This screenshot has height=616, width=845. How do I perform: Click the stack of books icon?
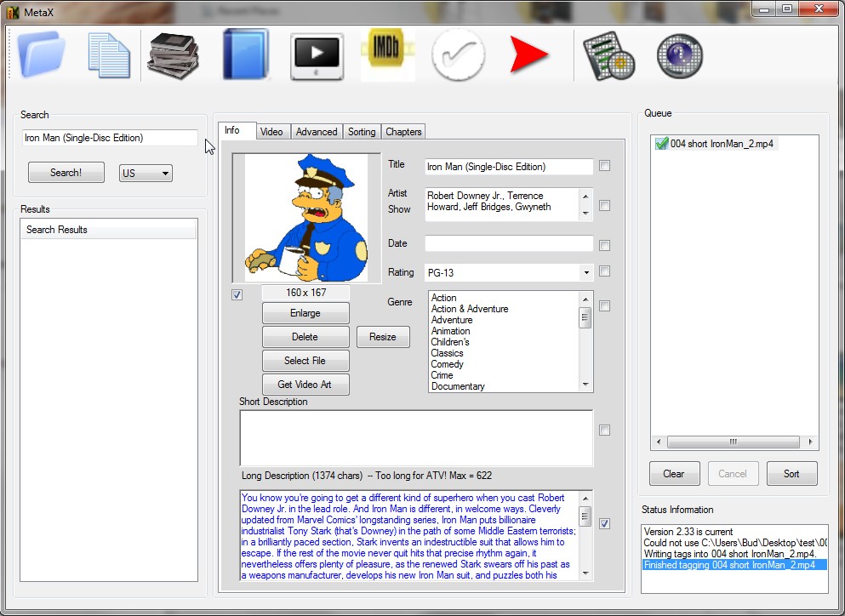click(x=174, y=55)
